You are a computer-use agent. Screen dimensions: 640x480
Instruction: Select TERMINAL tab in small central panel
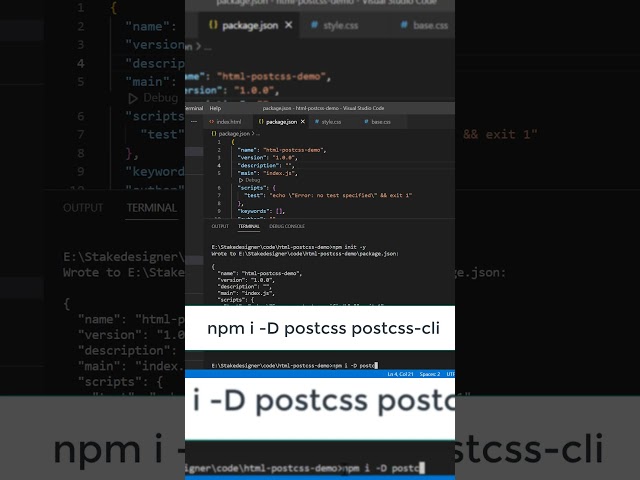point(249,226)
